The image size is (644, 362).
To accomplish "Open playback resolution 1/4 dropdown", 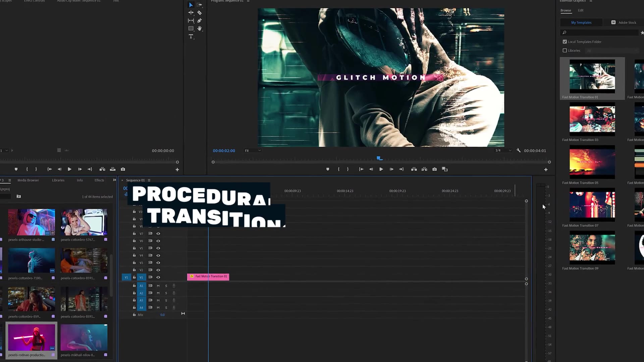I will point(503,150).
